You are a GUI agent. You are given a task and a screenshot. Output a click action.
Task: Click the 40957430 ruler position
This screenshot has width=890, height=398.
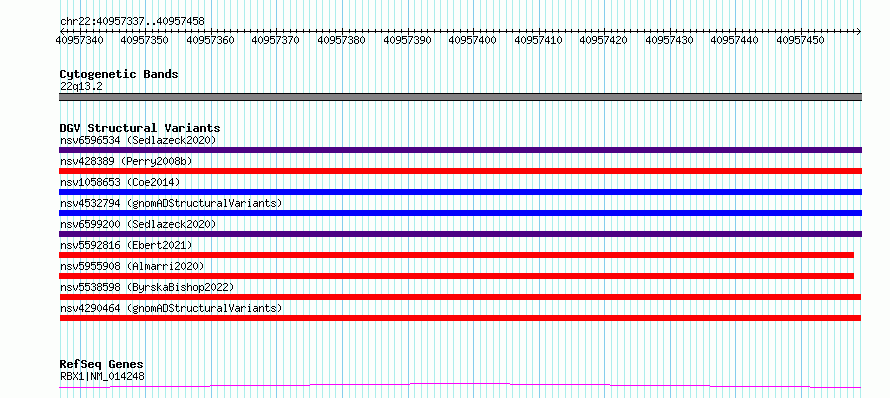click(x=670, y=40)
